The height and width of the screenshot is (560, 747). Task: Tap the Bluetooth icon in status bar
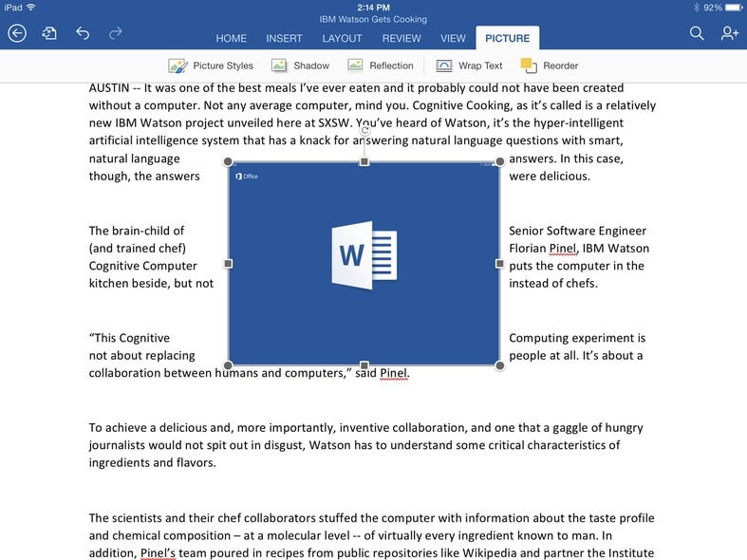click(x=696, y=8)
